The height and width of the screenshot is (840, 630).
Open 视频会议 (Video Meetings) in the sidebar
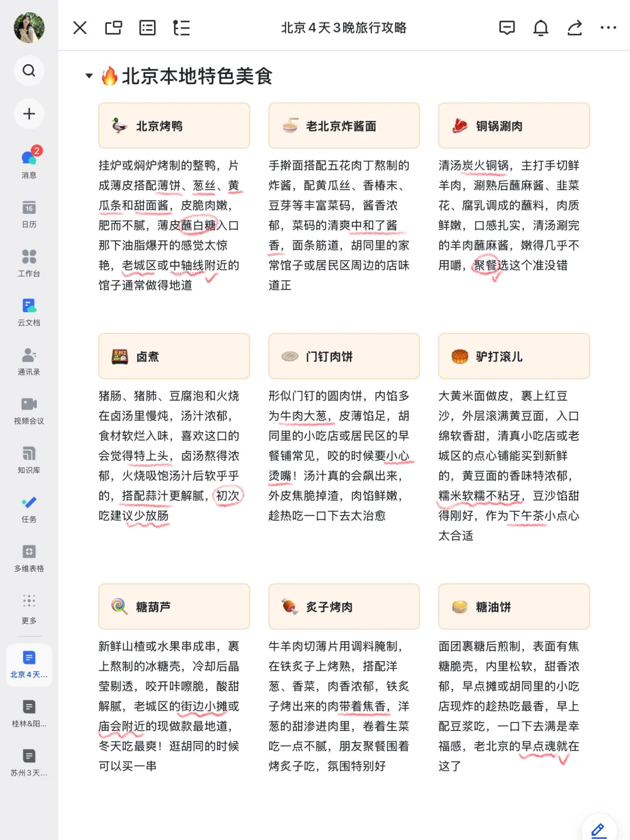click(x=29, y=409)
